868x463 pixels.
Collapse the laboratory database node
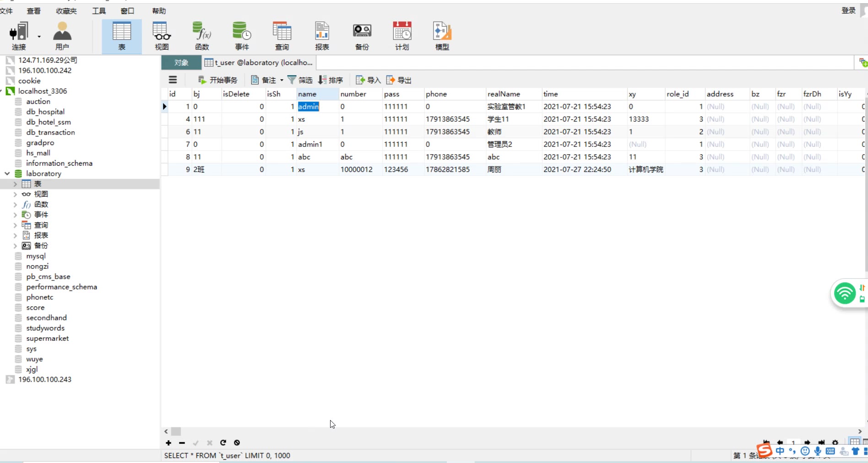[7, 173]
